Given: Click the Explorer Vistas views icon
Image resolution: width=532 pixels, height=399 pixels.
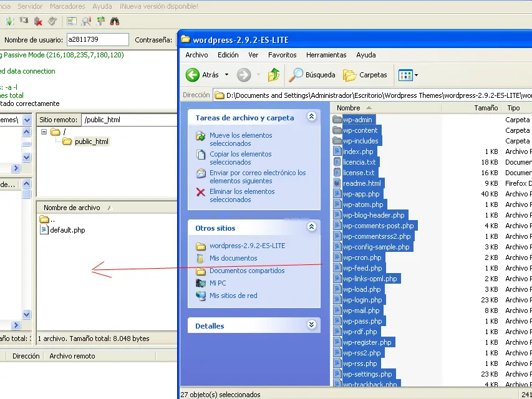Looking at the screenshot, I should point(405,75).
